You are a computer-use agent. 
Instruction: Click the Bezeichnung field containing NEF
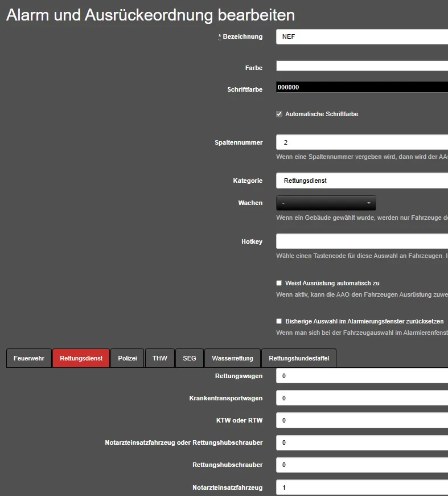(x=361, y=37)
